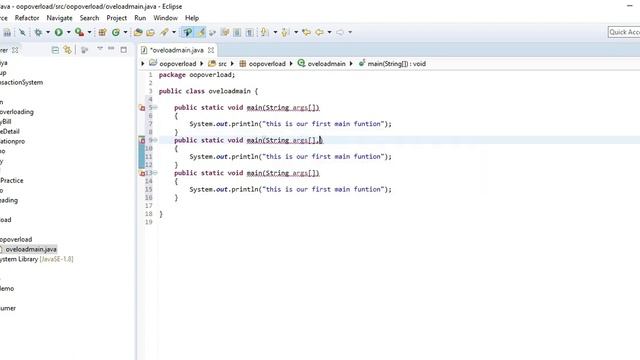Open the Run dropdown arrow
The image size is (640, 360).
click(x=69, y=32)
